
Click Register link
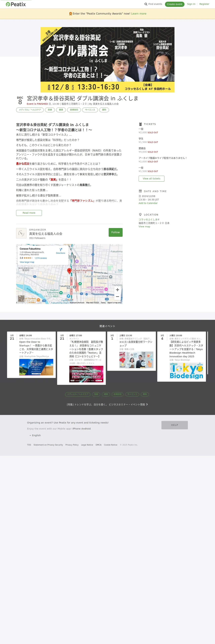click(x=204, y=4)
